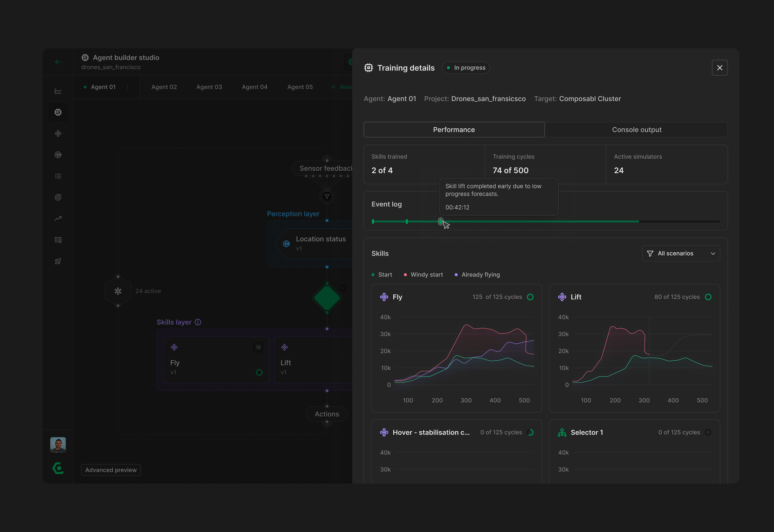774x532 pixels.
Task: Show info for Skills layer
Action: 198,322
